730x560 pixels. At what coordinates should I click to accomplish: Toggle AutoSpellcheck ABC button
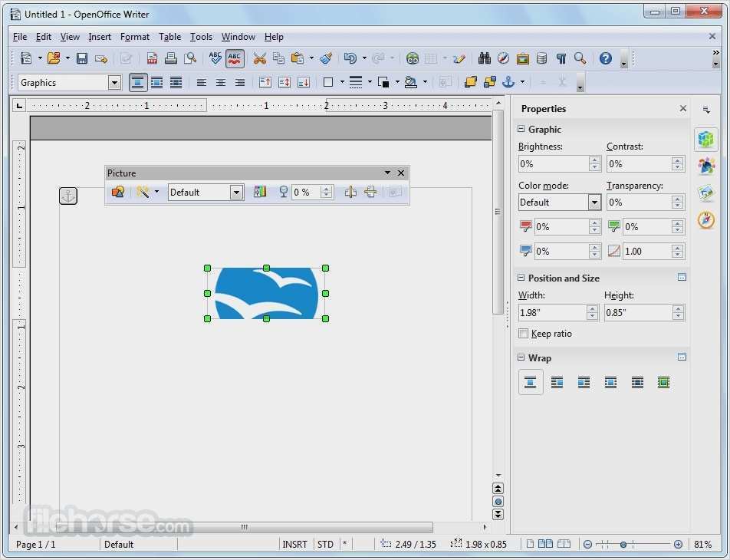coord(235,58)
